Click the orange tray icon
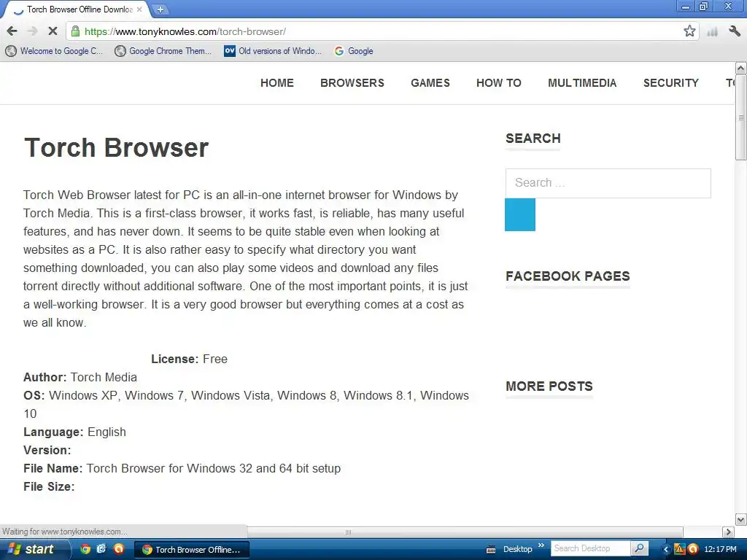The height and width of the screenshot is (560, 747). 693,549
